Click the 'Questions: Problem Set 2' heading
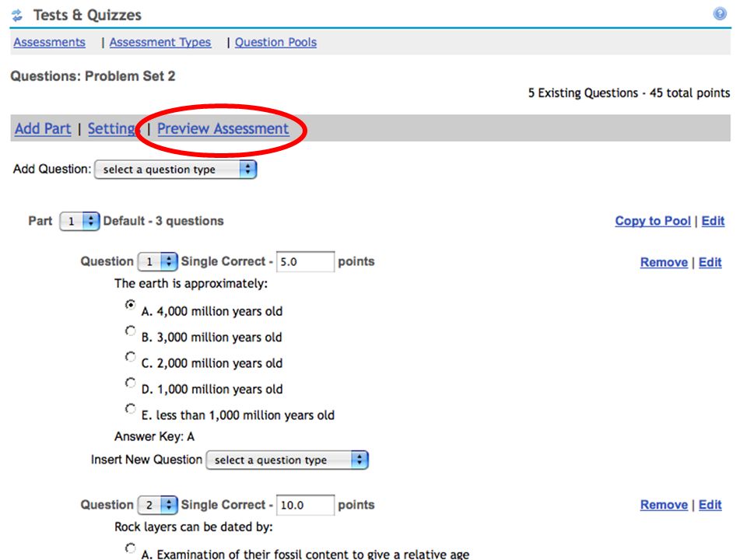The image size is (747, 560). click(x=93, y=76)
